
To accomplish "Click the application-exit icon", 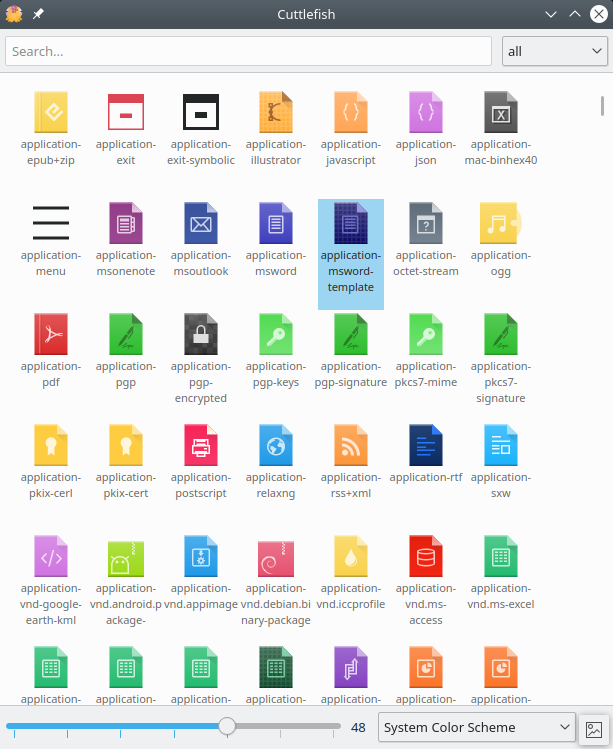I will click(x=125, y=112).
